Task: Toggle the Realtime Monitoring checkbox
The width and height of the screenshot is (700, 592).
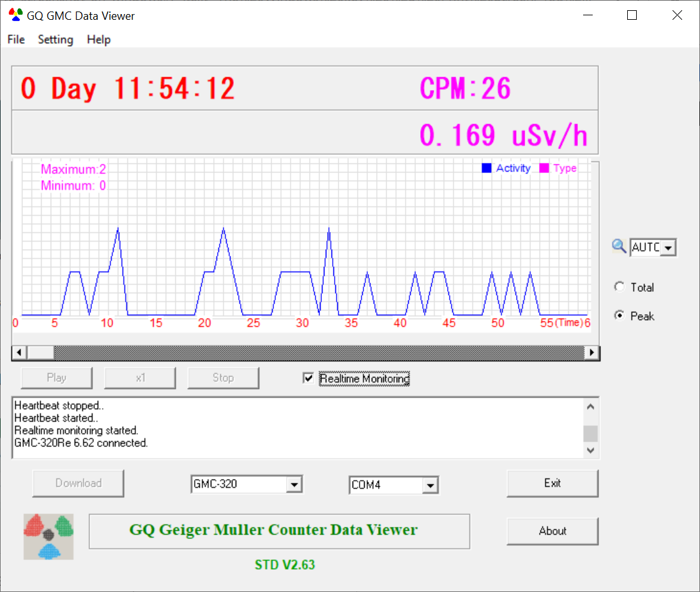Action: (x=308, y=378)
